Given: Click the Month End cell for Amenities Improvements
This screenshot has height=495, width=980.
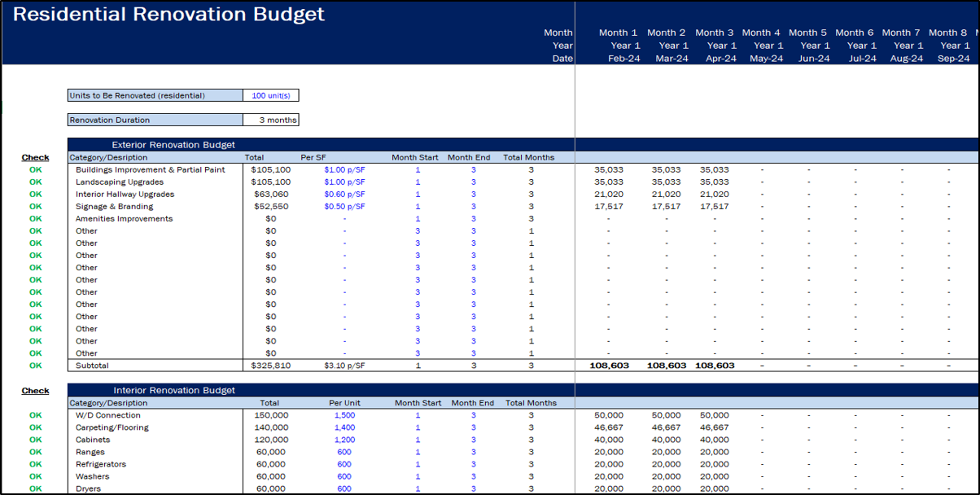Looking at the screenshot, I should tap(473, 218).
